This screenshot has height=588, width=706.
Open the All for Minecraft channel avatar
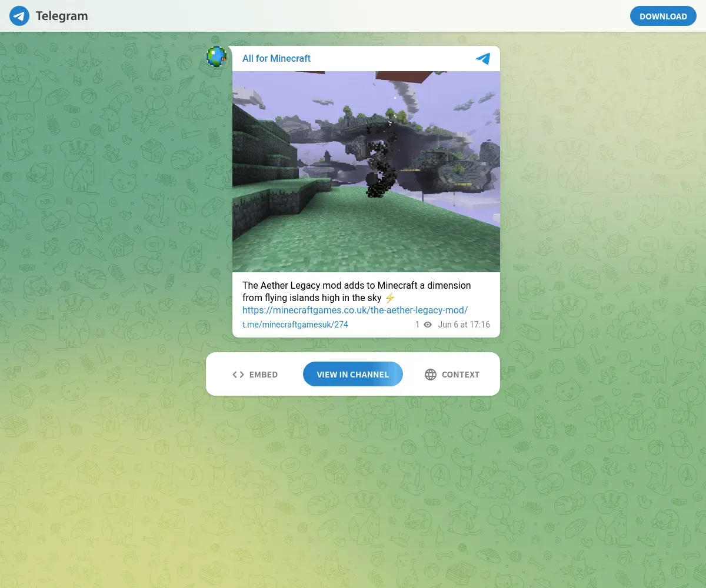(x=217, y=56)
